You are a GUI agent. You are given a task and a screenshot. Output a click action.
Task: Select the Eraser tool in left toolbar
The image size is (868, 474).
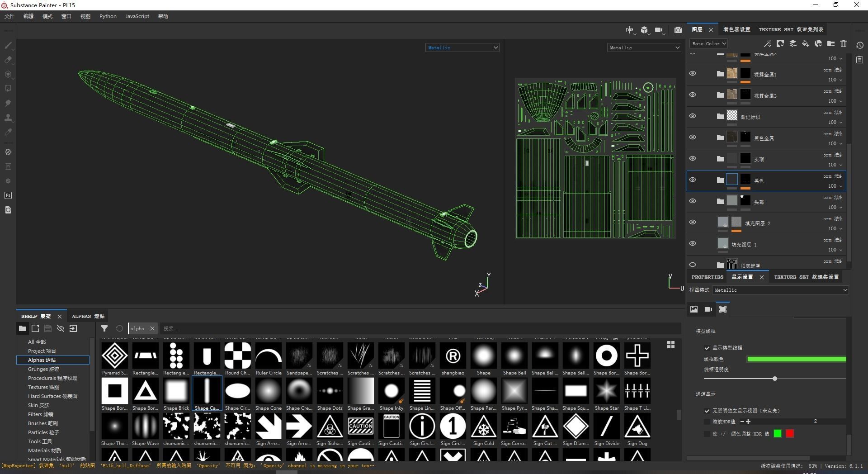click(8, 60)
